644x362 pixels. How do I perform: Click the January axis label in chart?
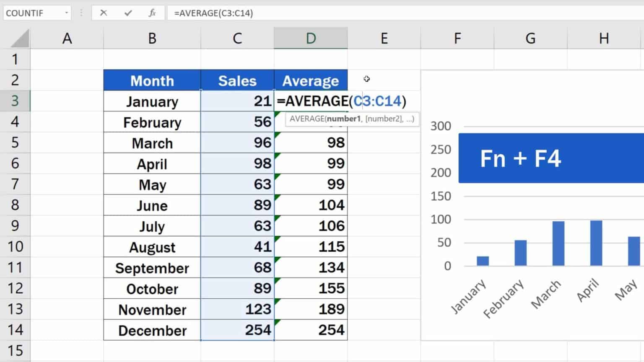[x=468, y=297]
